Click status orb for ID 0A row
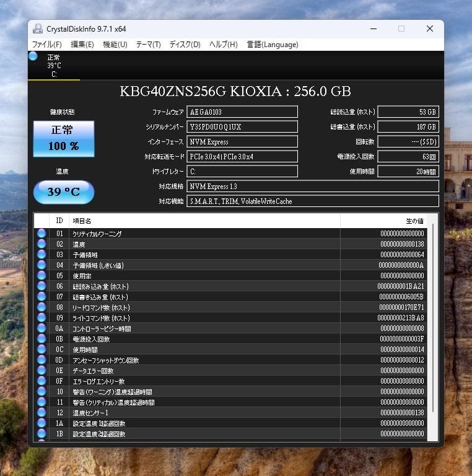The height and width of the screenshot is (476, 472). 42,328
